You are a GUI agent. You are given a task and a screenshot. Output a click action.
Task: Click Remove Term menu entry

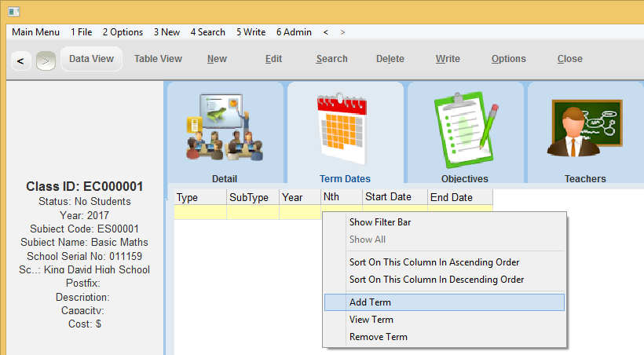coord(378,337)
